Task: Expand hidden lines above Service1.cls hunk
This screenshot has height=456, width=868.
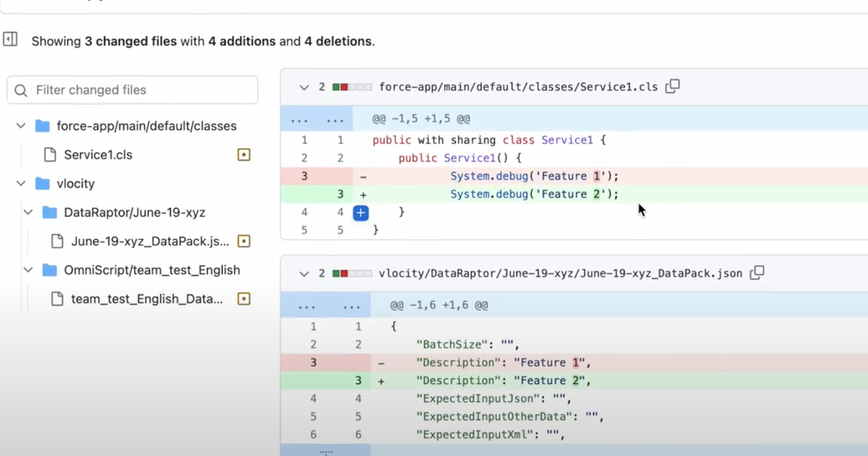Action: [316, 119]
